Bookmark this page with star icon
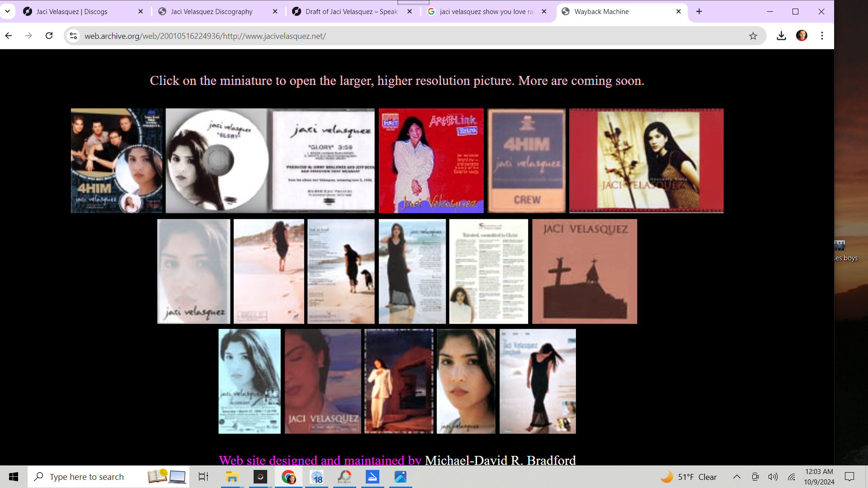868x488 pixels. pyautogui.click(x=753, y=36)
